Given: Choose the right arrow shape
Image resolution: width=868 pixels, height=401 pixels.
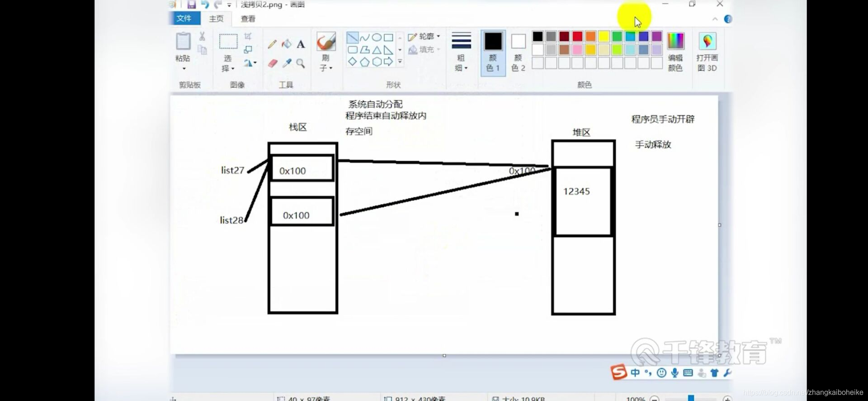Looking at the screenshot, I should coord(388,62).
